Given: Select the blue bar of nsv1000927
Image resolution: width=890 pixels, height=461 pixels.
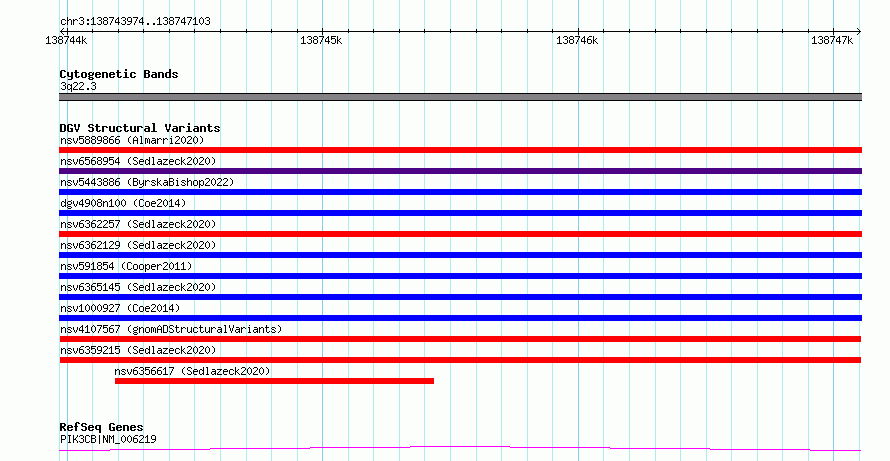Looking at the screenshot, I should pos(460,318).
